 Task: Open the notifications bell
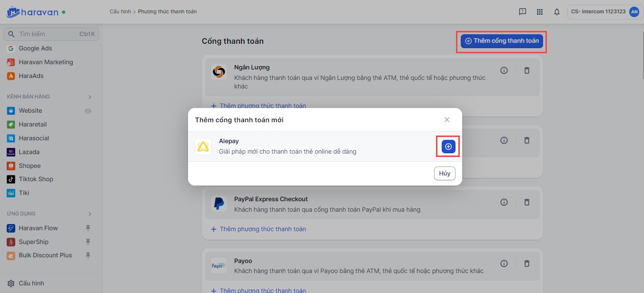point(557,12)
